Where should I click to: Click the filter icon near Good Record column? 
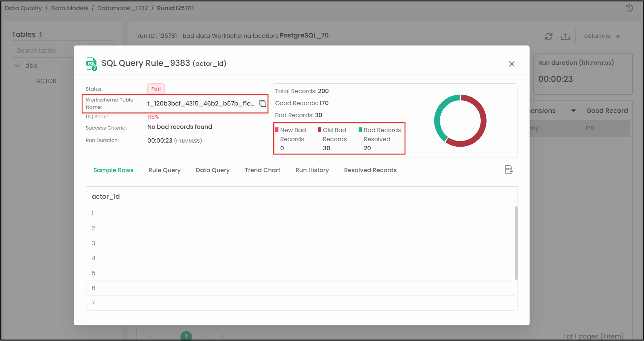(573, 111)
